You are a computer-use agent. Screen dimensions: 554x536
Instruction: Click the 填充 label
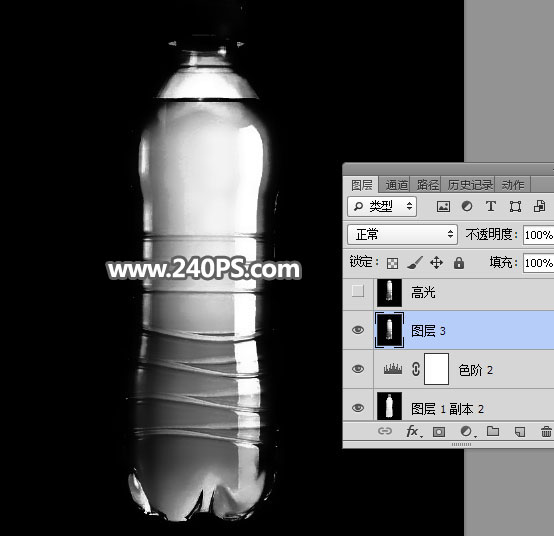(503, 263)
